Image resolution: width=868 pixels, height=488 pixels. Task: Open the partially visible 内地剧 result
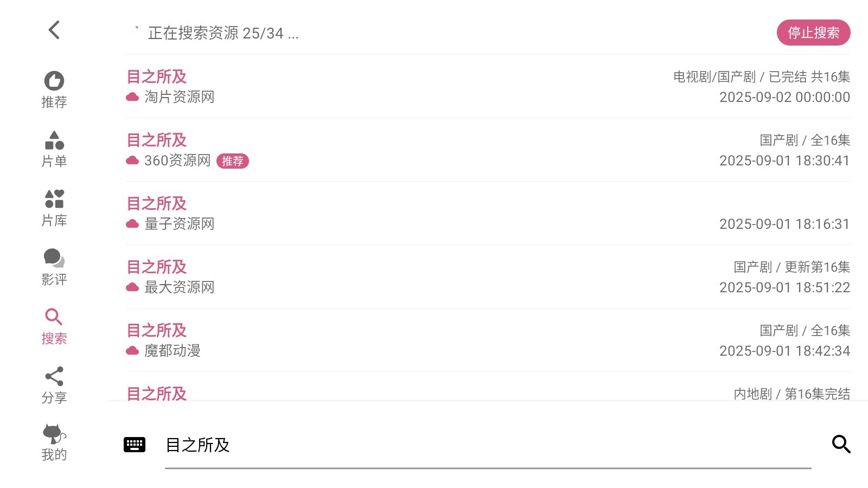pyautogui.click(x=487, y=393)
